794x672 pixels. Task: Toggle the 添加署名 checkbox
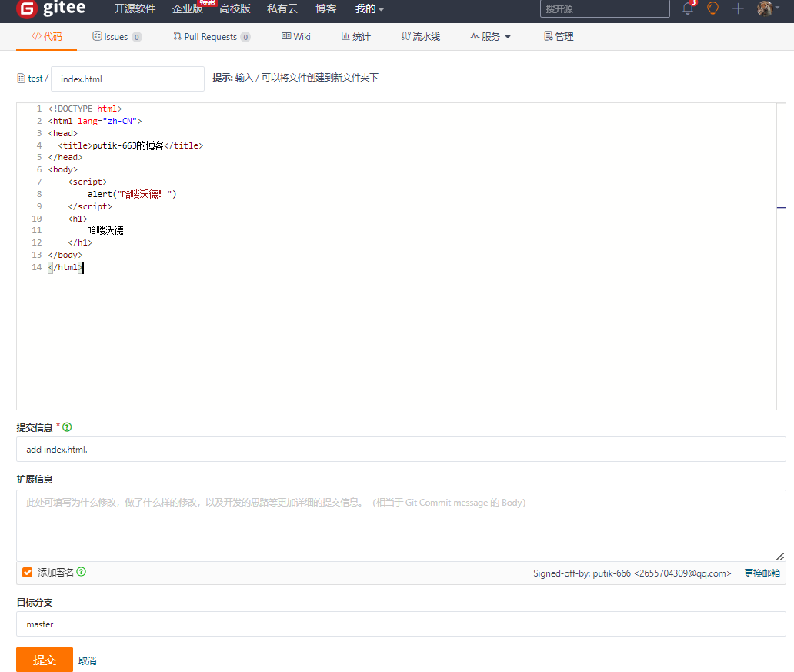[28, 573]
